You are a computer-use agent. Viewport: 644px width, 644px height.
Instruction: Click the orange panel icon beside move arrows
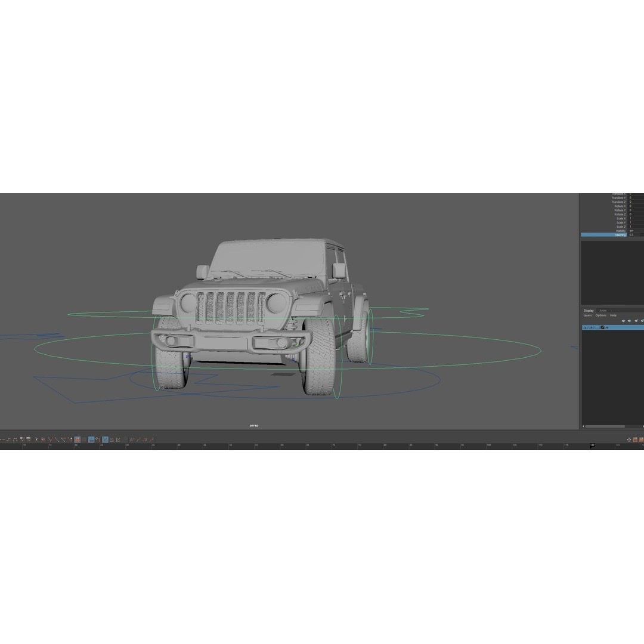(x=635, y=439)
